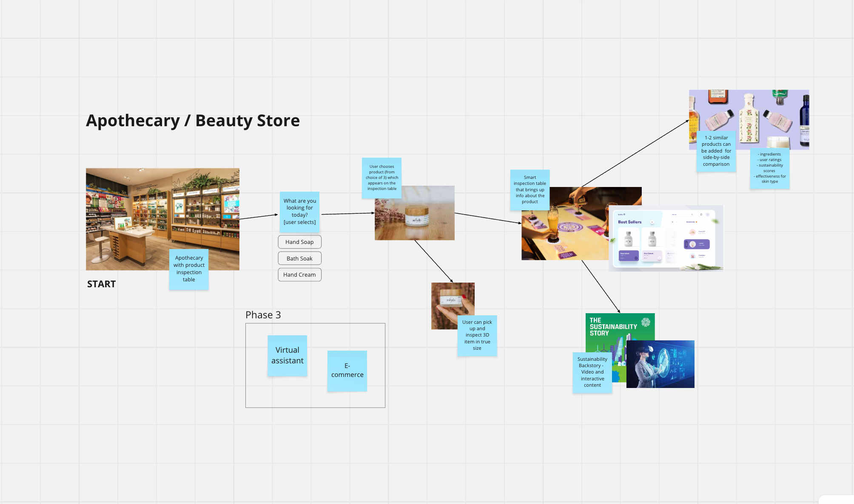Choose the Bath Soak option
Image resolution: width=854 pixels, height=504 pixels.
point(299,258)
